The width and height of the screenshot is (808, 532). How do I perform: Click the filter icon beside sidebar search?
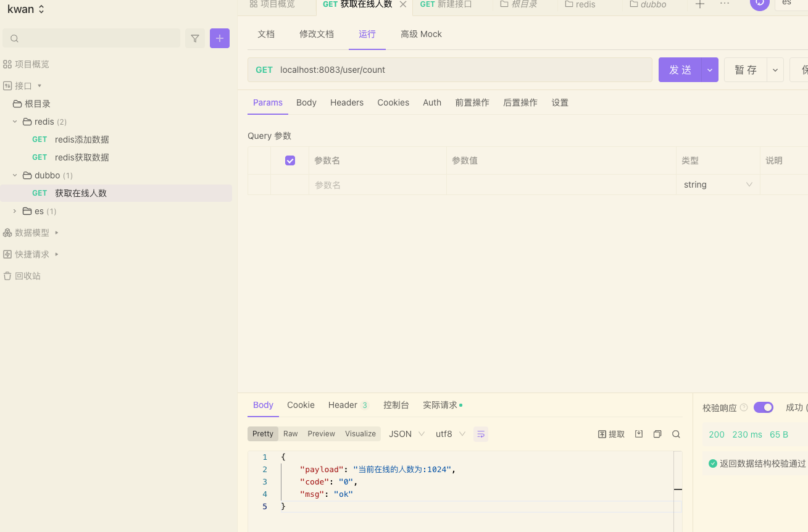coord(195,38)
